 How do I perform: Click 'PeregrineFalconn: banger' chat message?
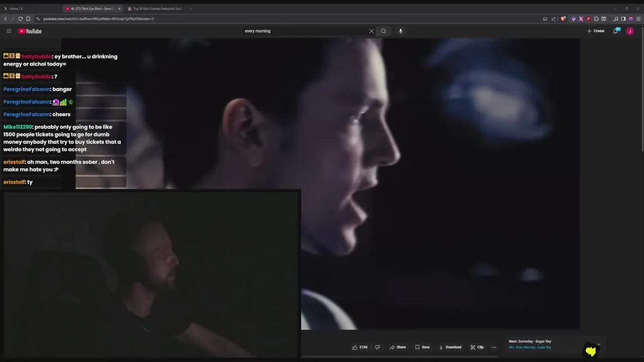click(38, 89)
